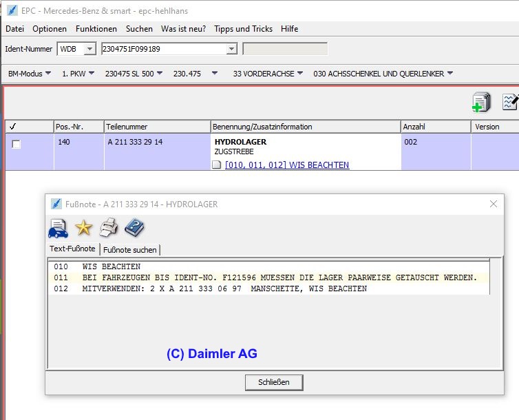Click the printer icon in the footnote dialog
The height and width of the screenshot is (420, 519).
109,227
